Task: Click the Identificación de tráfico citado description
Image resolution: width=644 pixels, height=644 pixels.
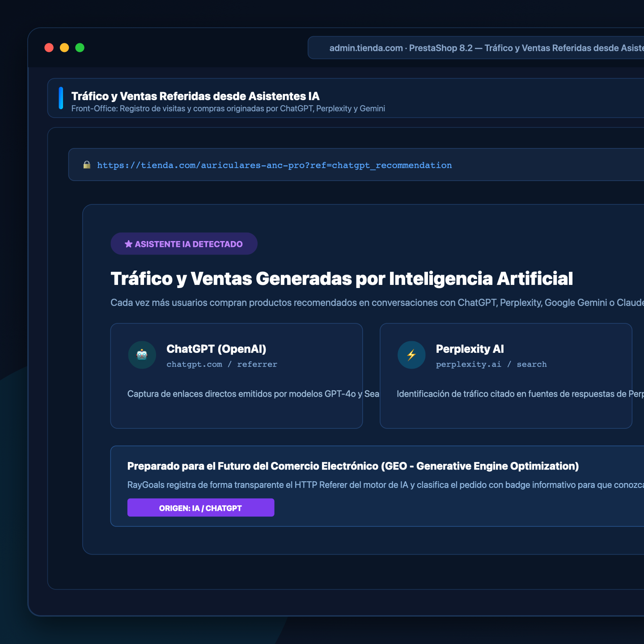Action: pyautogui.click(x=520, y=394)
